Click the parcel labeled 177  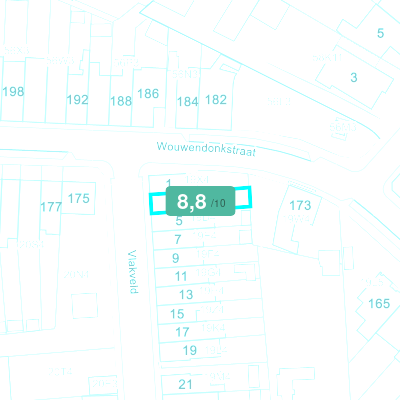[51, 207]
